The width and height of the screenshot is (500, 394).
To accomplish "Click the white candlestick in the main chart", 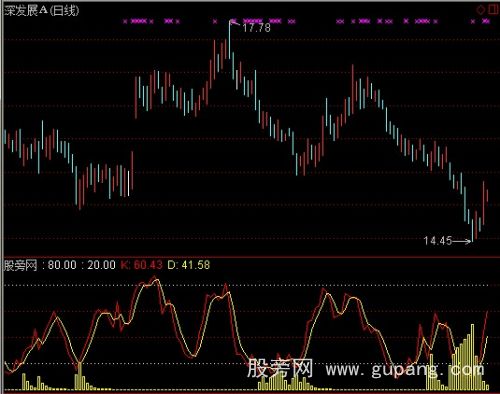I will pyautogui.click(x=129, y=184).
